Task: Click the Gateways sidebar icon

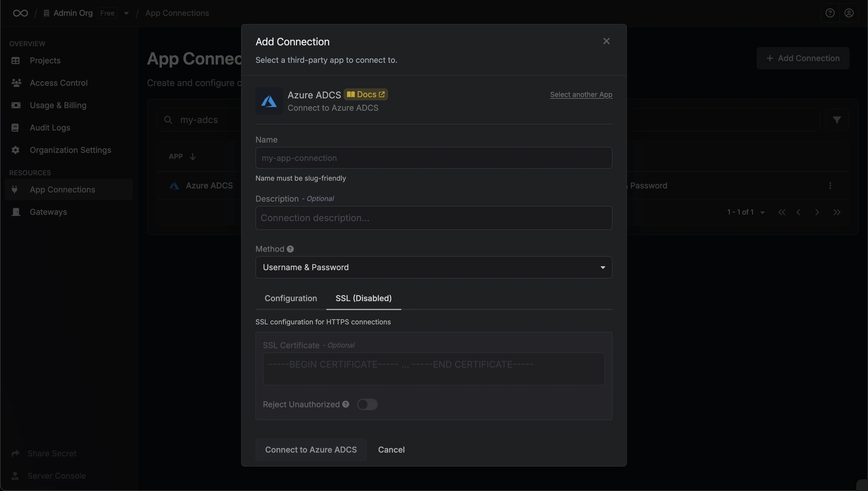Action: (16, 212)
